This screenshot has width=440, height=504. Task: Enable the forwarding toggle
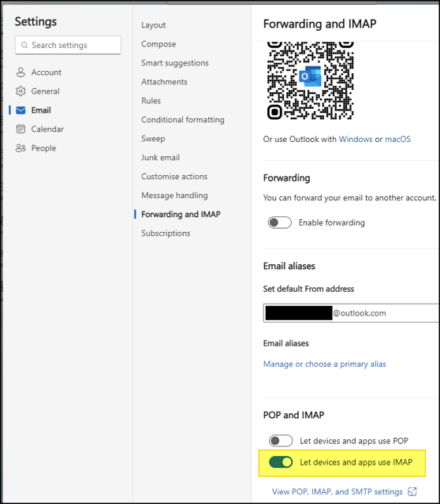pyautogui.click(x=280, y=222)
